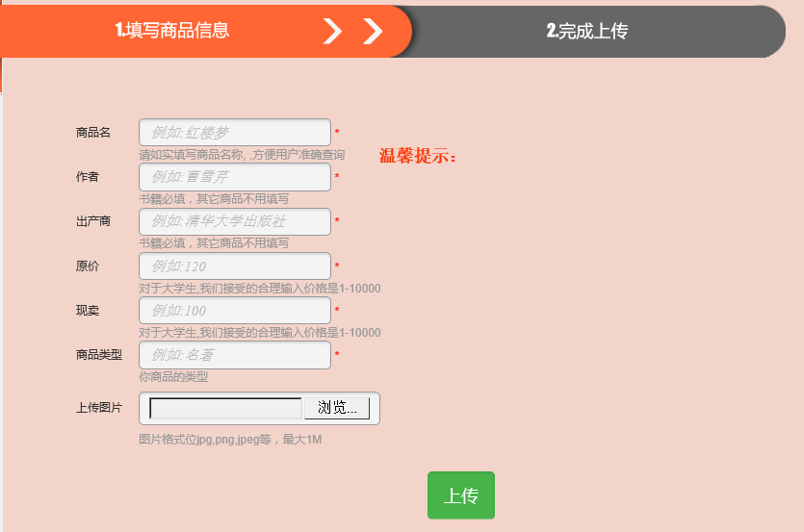Focus the 现卖 price input field

point(235,311)
